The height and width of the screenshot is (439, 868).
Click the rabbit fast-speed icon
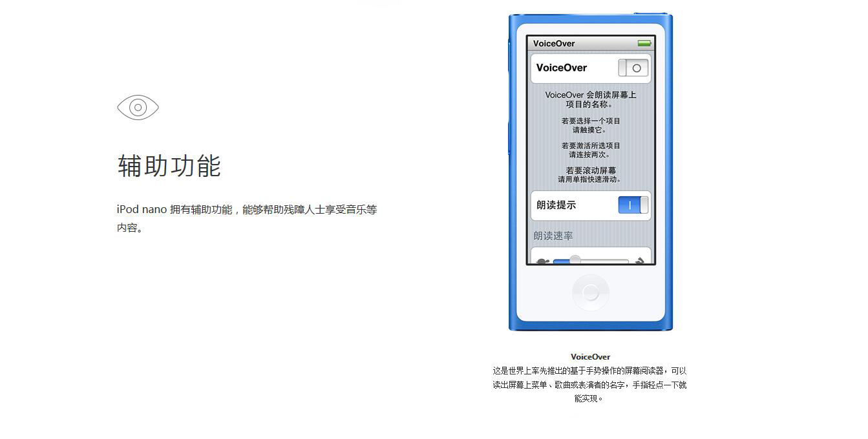[x=639, y=261]
